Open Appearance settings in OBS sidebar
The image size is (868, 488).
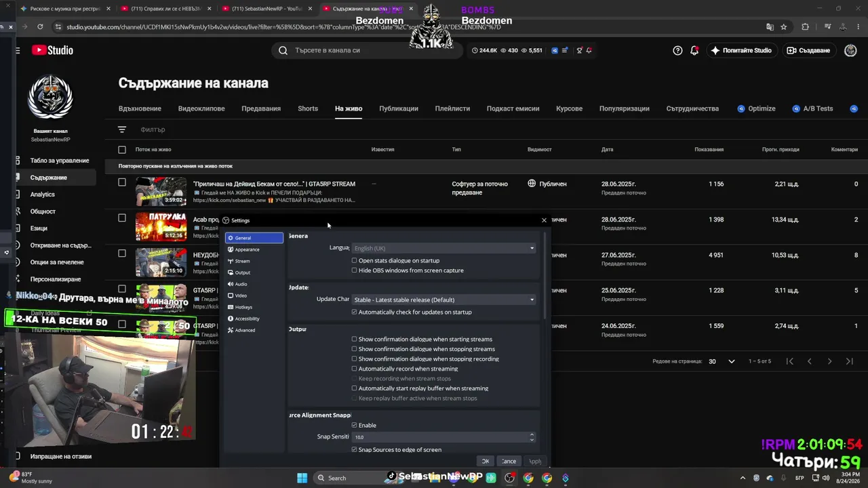pos(247,249)
